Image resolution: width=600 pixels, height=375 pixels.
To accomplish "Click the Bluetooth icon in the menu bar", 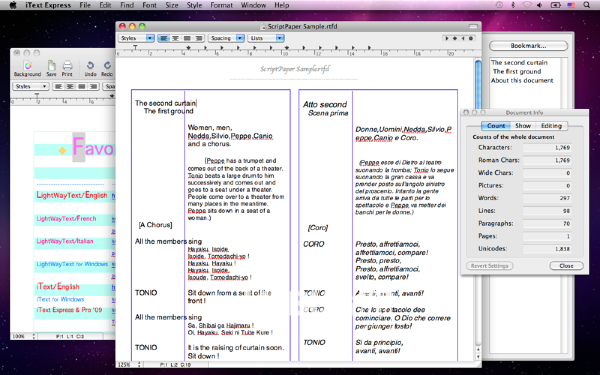I will point(513,5).
